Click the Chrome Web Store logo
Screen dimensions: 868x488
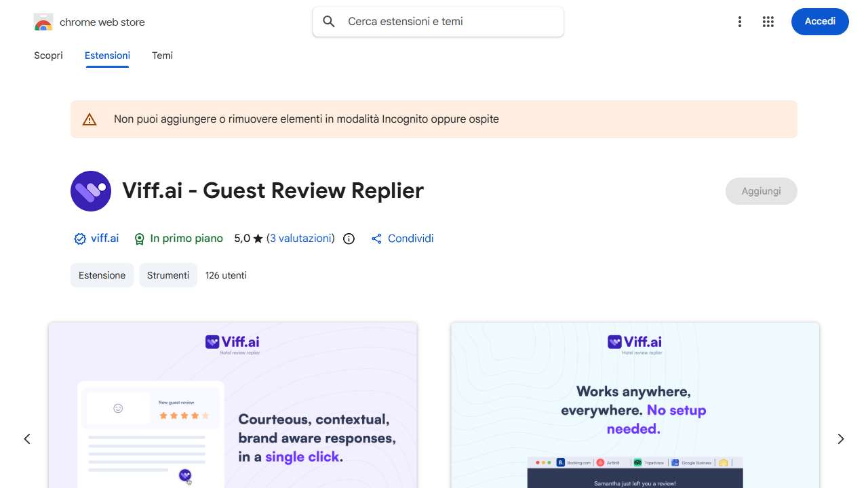coord(43,22)
